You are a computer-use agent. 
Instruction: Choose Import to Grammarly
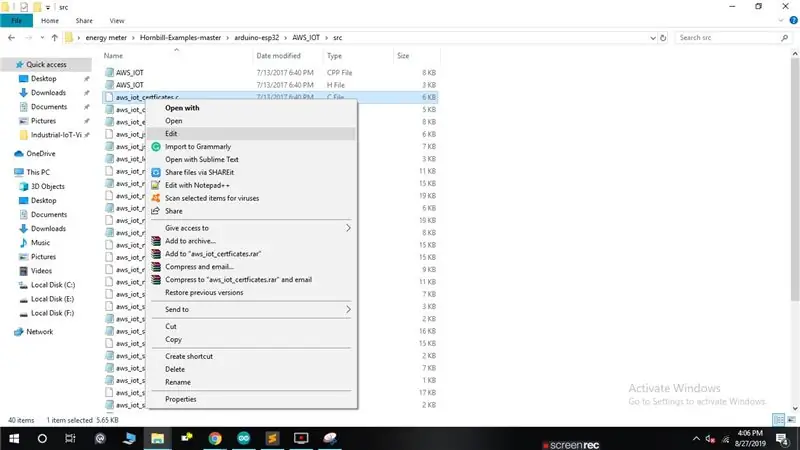point(198,146)
